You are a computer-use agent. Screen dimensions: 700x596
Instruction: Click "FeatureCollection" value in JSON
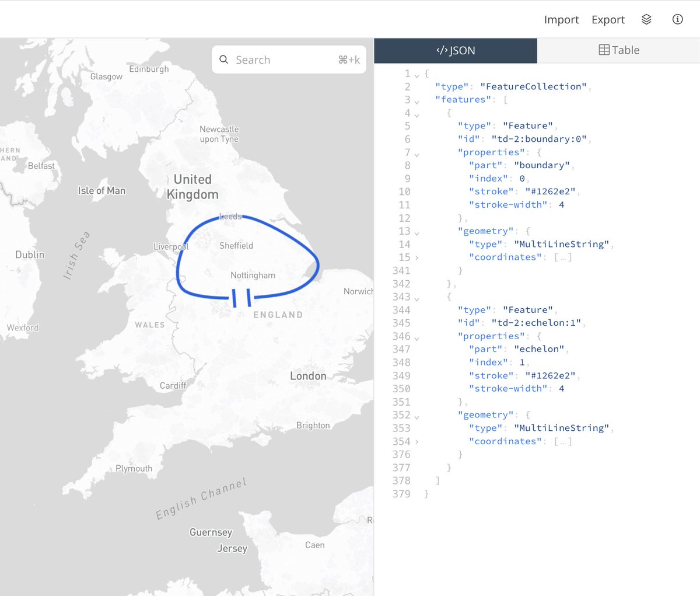tap(534, 86)
